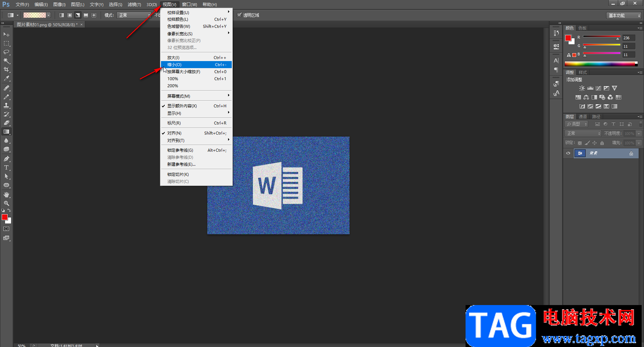The image size is (644, 347).
Task: Toggle lock transparent pixels
Action: click(580, 143)
